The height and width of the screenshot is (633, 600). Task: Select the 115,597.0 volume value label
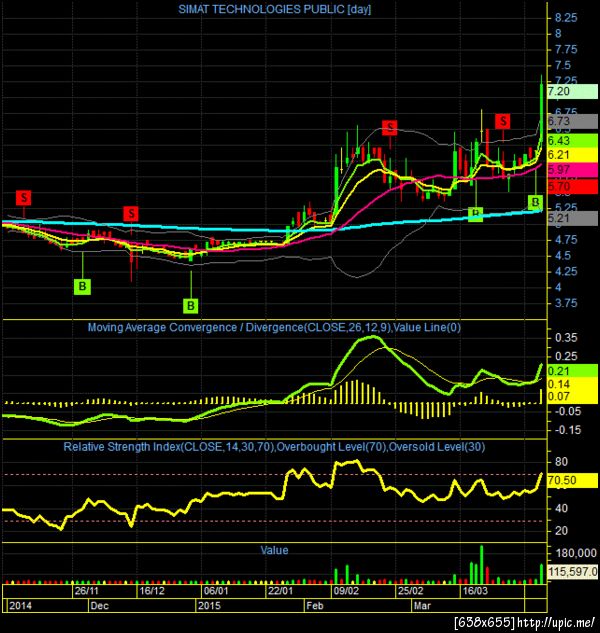tap(572, 572)
